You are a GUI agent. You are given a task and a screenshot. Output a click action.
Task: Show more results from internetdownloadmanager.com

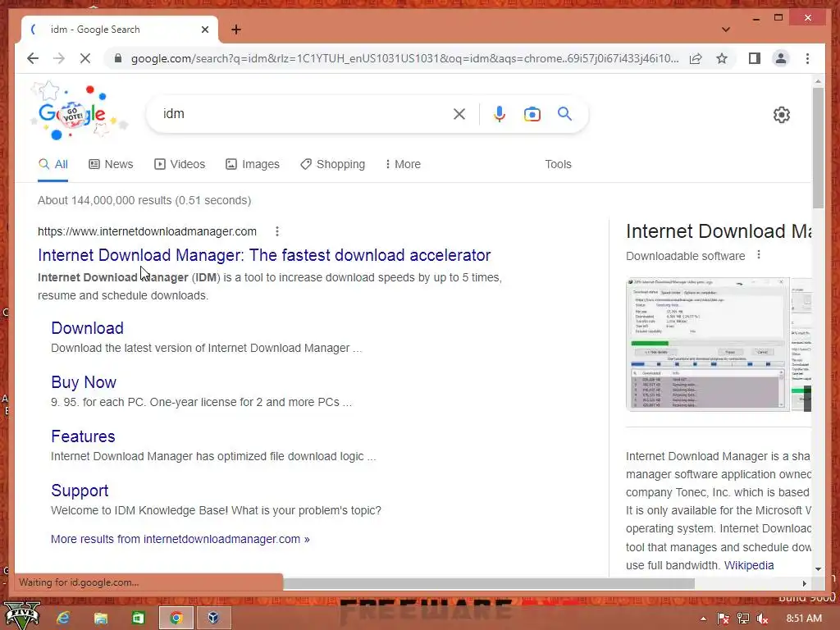click(180, 539)
